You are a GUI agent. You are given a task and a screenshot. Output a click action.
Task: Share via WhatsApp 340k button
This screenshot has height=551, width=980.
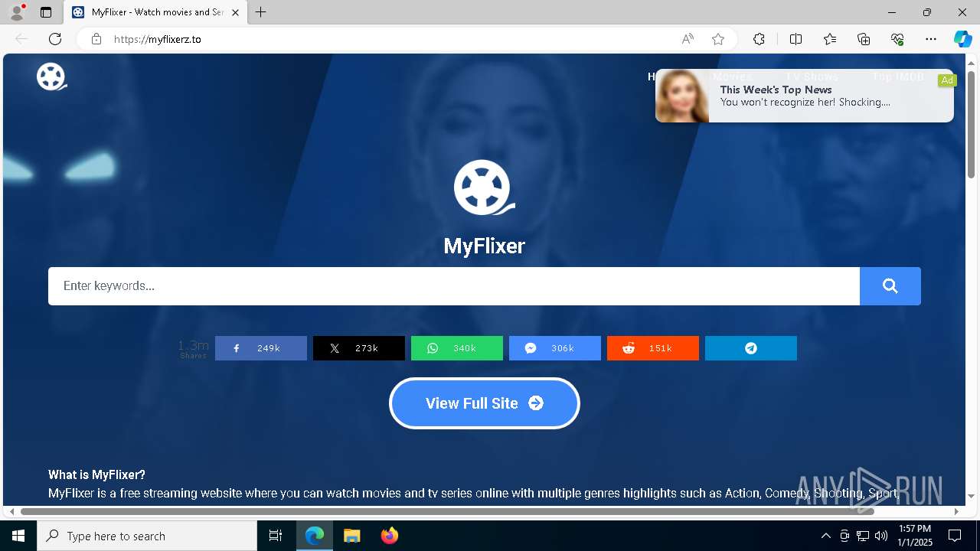click(x=457, y=348)
